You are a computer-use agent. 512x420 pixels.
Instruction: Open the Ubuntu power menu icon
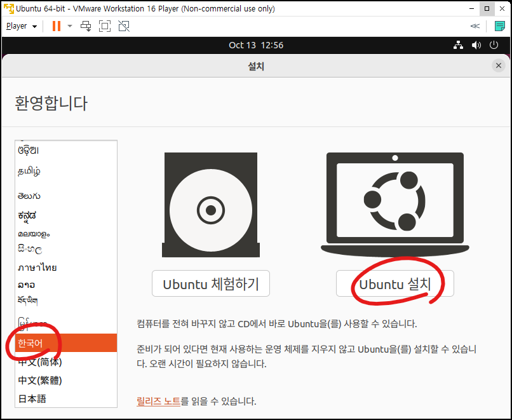click(x=494, y=45)
